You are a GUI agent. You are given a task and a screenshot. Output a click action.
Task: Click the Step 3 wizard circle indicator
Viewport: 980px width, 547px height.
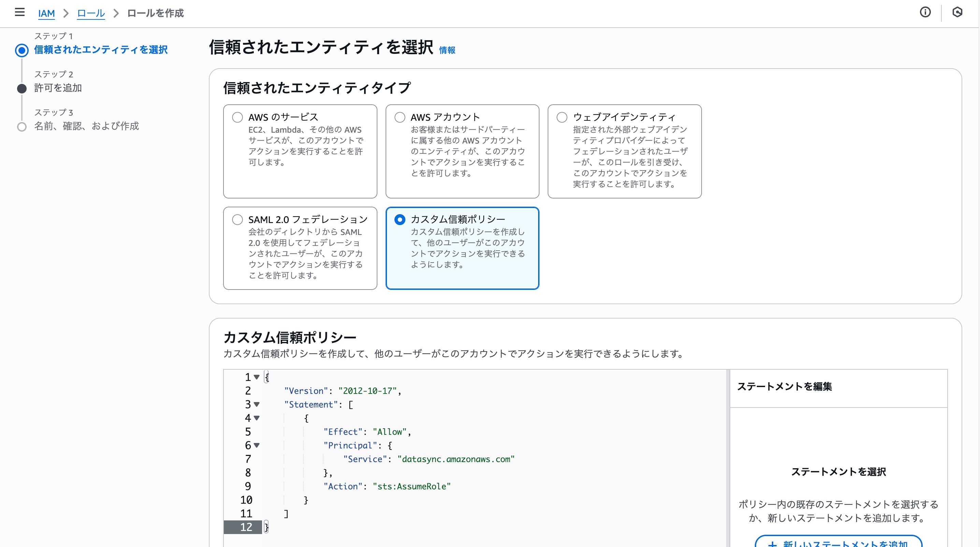click(x=22, y=127)
